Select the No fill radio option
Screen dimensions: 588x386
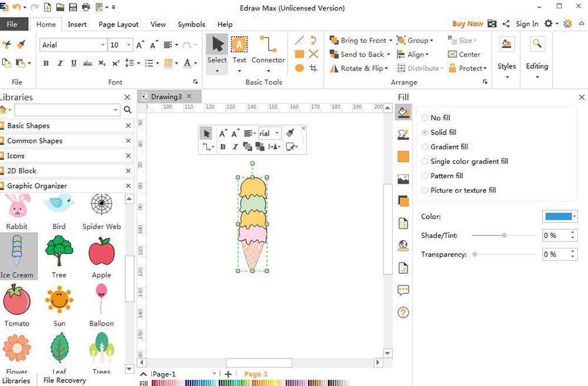425,118
